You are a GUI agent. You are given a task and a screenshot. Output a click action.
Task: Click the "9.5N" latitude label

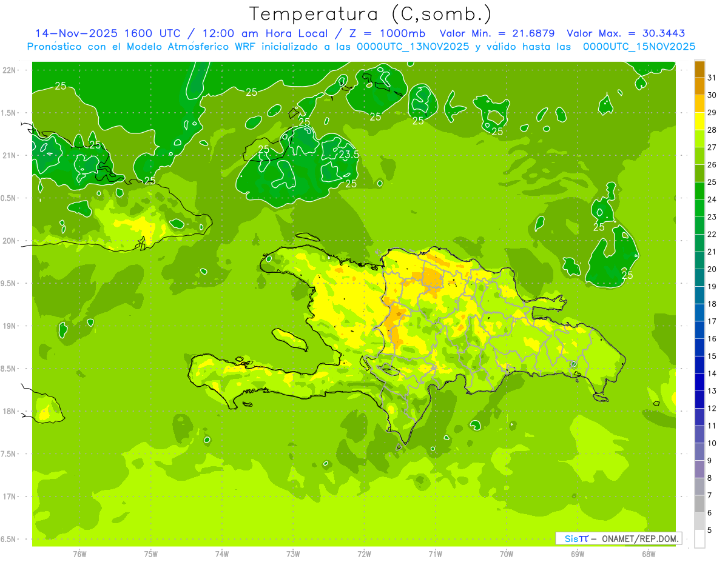pyautogui.click(x=9, y=283)
